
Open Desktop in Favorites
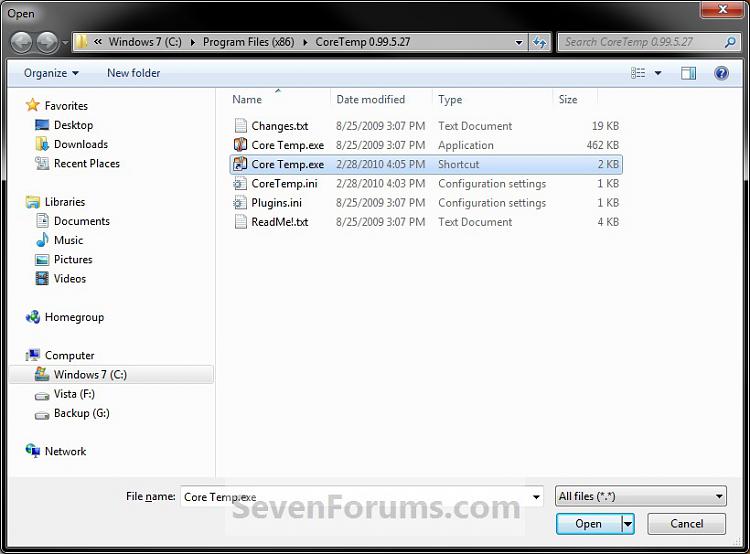[73, 125]
